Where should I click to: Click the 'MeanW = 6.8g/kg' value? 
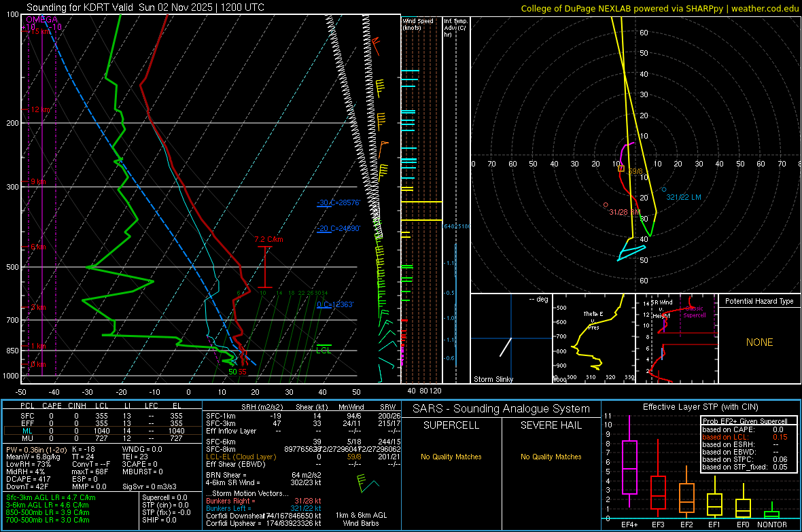click(x=33, y=457)
